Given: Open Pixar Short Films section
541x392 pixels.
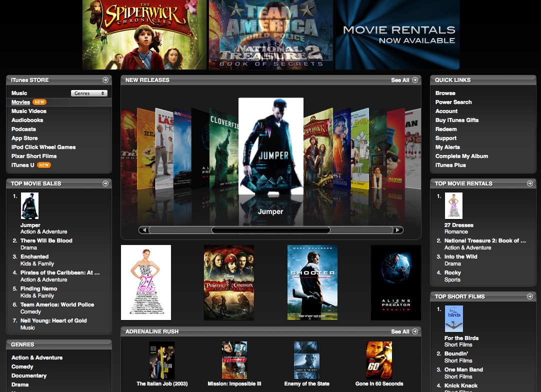Looking at the screenshot, I should [34, 156].
